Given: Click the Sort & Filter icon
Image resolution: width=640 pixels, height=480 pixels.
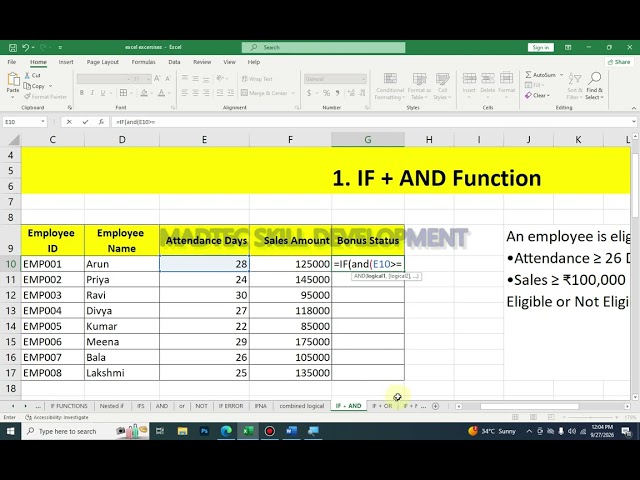Looking at the screenshot, I should [x=575, y=79].
